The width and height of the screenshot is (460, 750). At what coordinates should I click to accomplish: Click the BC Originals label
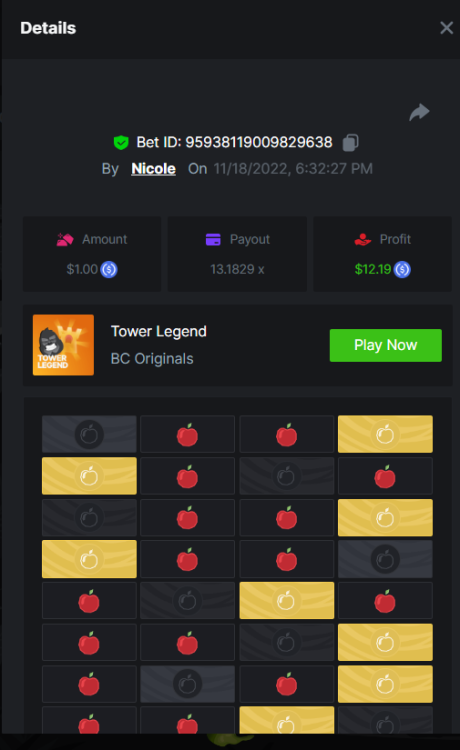click(x=152, y=359)
